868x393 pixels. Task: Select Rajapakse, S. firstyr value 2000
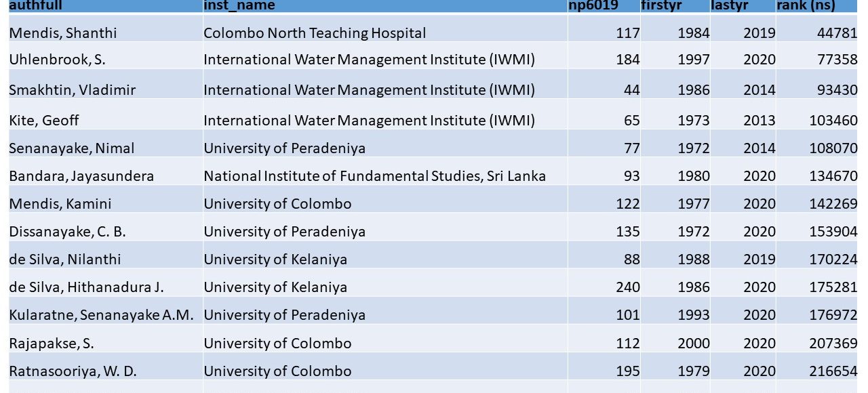pyautogui.click(x=694, y=344)
